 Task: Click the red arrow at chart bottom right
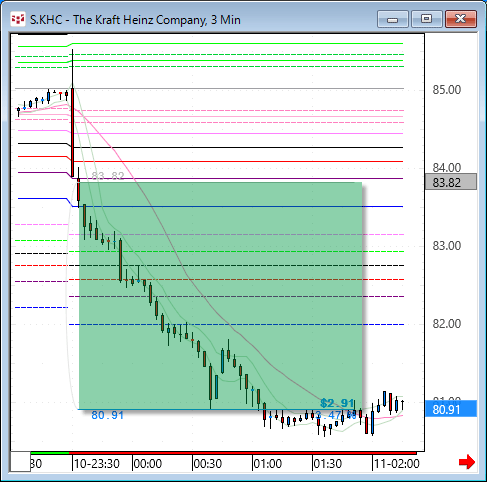tap(467, 462)
